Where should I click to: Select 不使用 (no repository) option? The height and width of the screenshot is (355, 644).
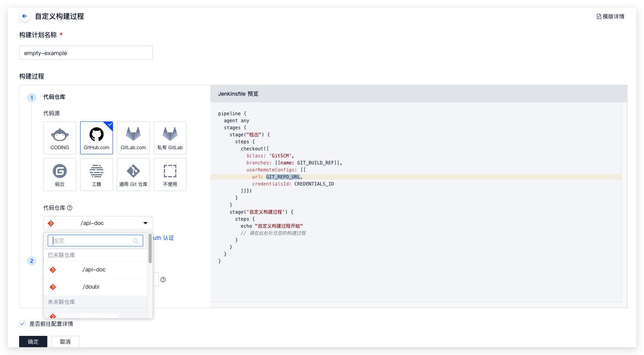[x=170, y=175]
